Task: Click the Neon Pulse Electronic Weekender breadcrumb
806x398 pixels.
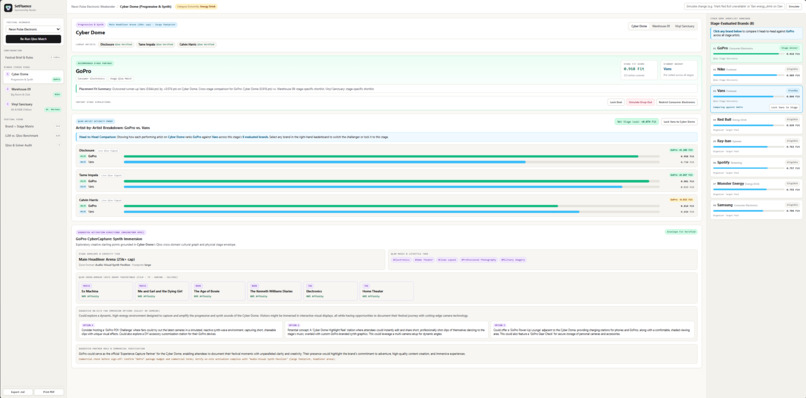Action: [x=94, y=7]
